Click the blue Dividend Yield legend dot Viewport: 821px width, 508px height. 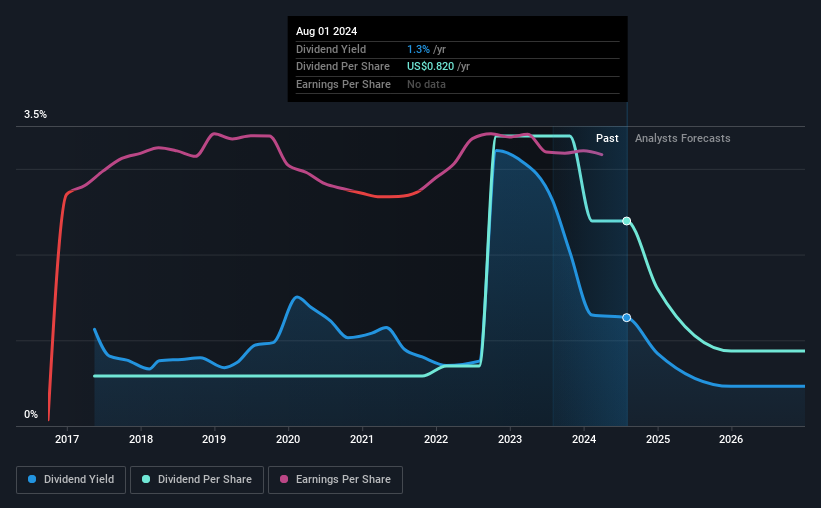click(32, 479)
